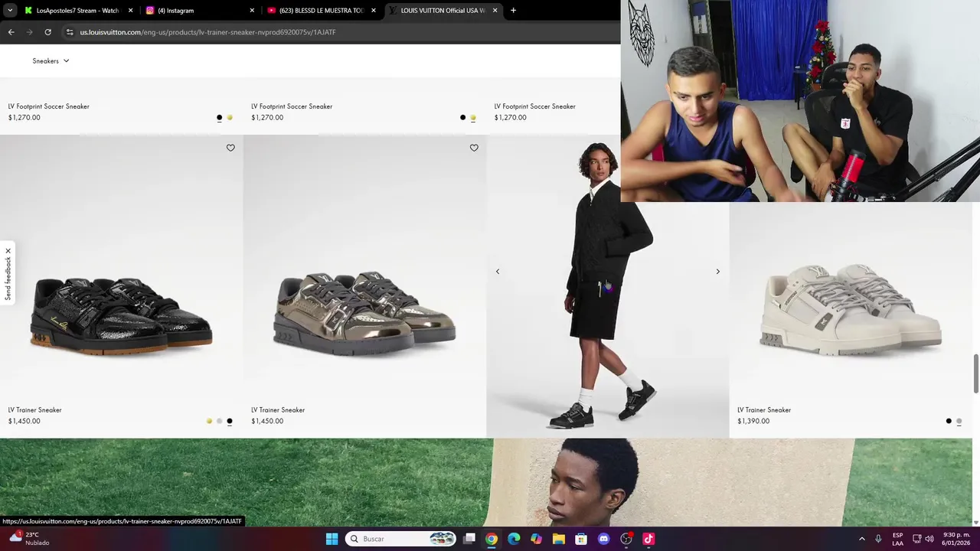This screenshot has height=551, width=980.
Task: Open Google Chrome from the taskbar
Action: pos(492,539)
